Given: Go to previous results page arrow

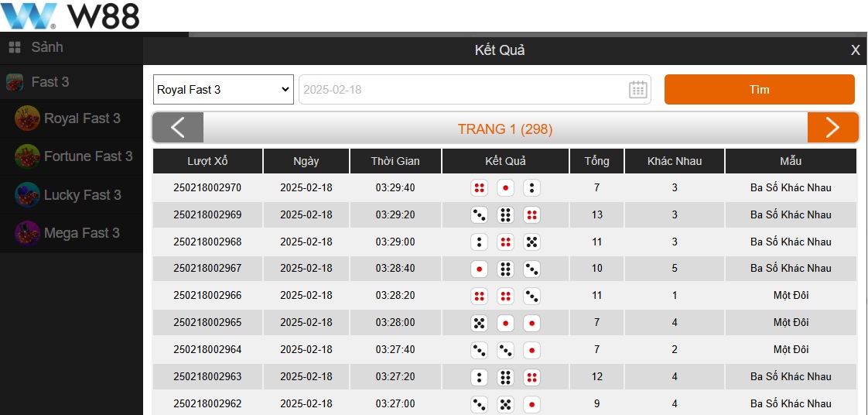Looking at the screenshot, I should click(x=178, y=128).
